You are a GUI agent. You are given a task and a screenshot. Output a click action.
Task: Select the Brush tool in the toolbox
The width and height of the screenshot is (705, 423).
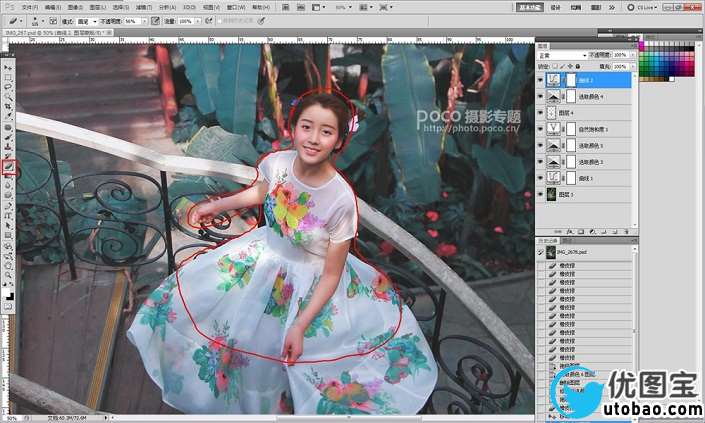click(x=8, y=137)
